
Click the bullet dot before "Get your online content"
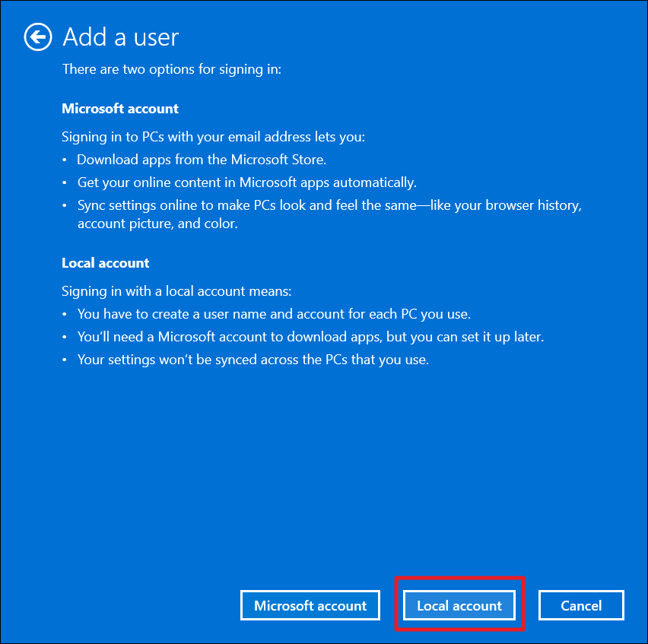pyautogui.click(x=66, y=182)
